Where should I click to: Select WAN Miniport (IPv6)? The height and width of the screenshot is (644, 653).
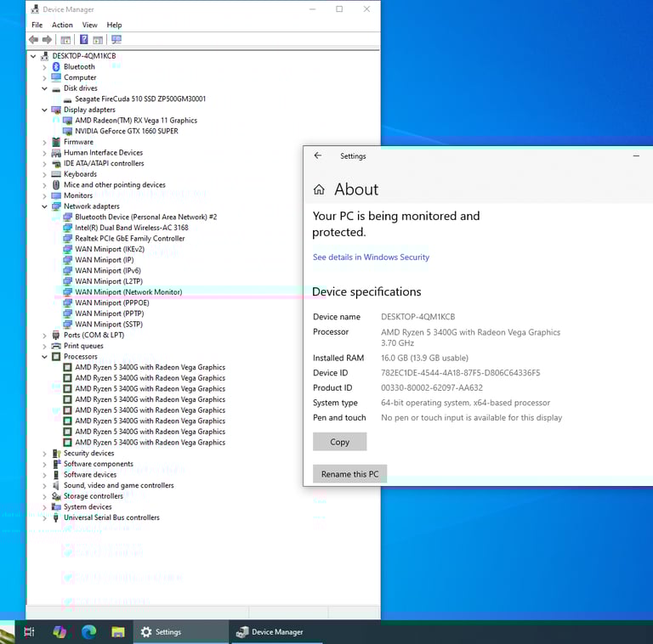pyautogui.click(x=108, y=271)
